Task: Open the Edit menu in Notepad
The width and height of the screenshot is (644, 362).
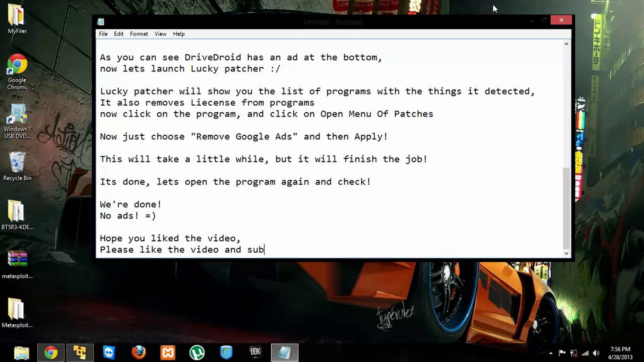Action: [x=119, y=34]
